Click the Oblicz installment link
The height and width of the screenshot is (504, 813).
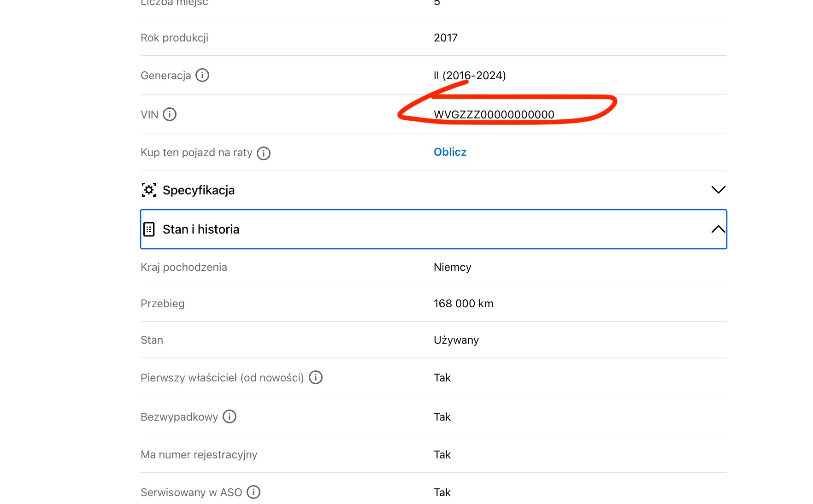click(x=450, y=152)
